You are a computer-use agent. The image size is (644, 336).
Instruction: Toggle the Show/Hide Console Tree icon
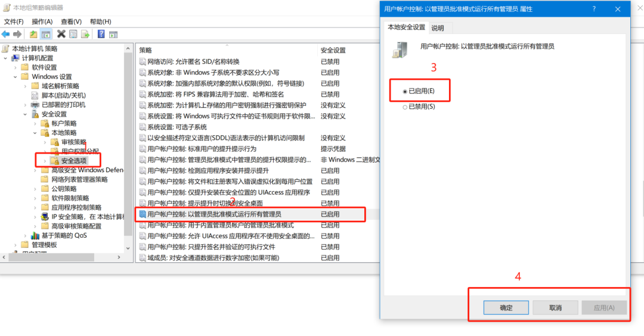tap(46, 34)
